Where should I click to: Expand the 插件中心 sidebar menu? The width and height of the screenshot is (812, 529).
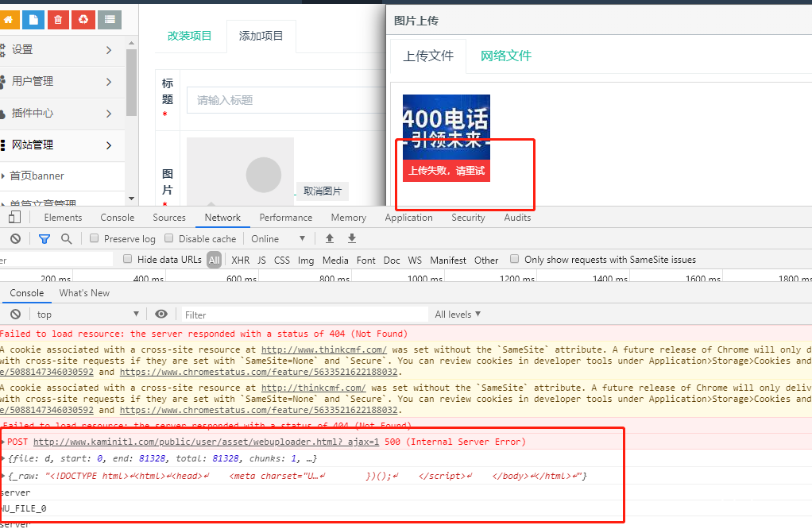point(62,114)
